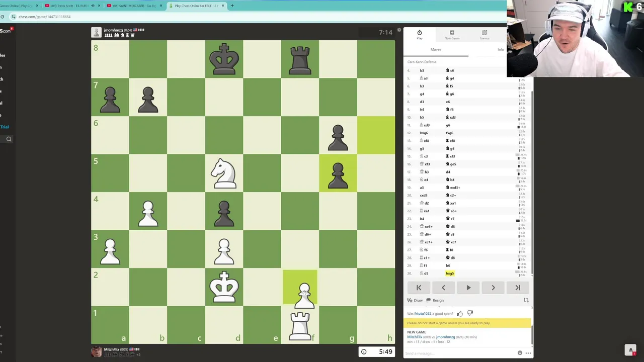Offer a draw
Viewport: 644px width, 362px height.
pyautogui.click(x=415, y=300)
